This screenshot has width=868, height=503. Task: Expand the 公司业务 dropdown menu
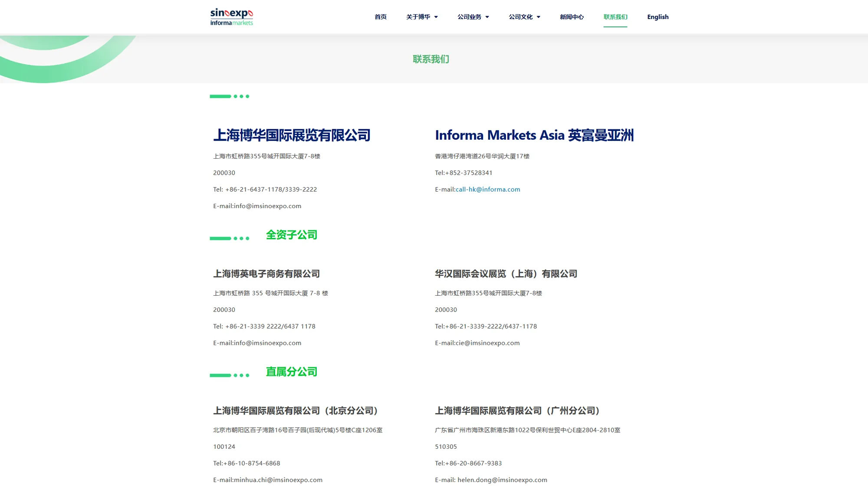click(x=473, y=17)
